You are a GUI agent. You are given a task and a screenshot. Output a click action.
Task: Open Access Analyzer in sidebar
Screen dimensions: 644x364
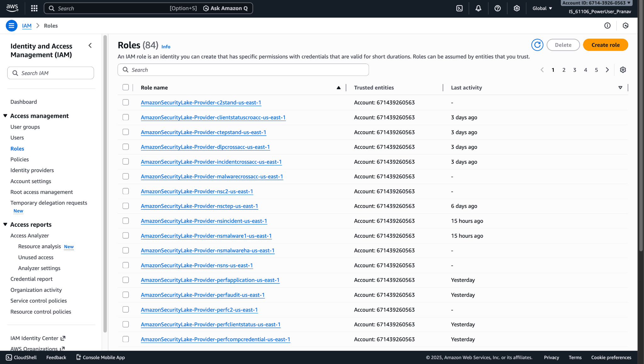[x=30, y=236]
